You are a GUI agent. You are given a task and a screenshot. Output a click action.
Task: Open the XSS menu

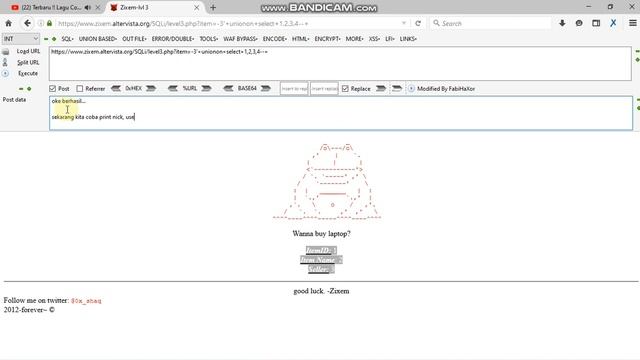click(x=374, y=39)
